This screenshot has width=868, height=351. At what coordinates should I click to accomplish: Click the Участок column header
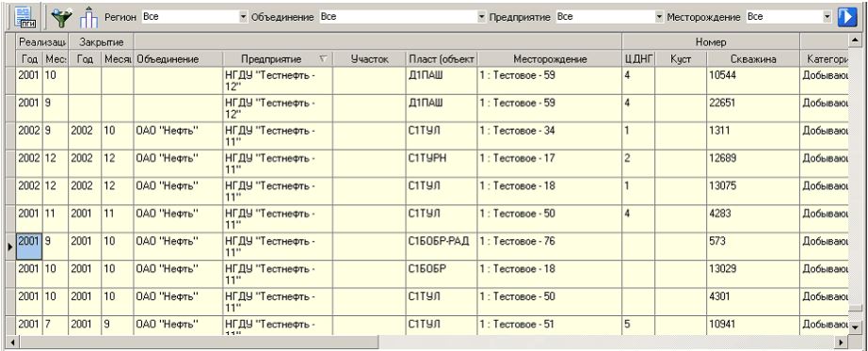tap(369, 59)
